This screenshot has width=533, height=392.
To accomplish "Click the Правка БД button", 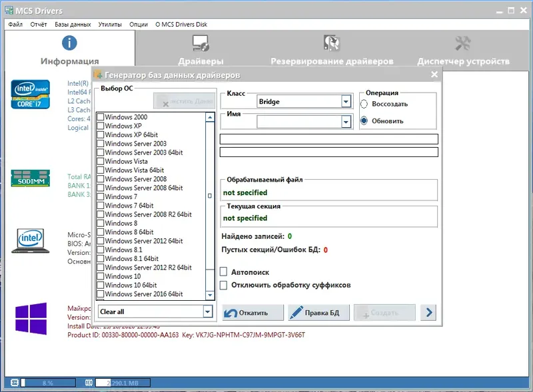I will click(318, 313).
